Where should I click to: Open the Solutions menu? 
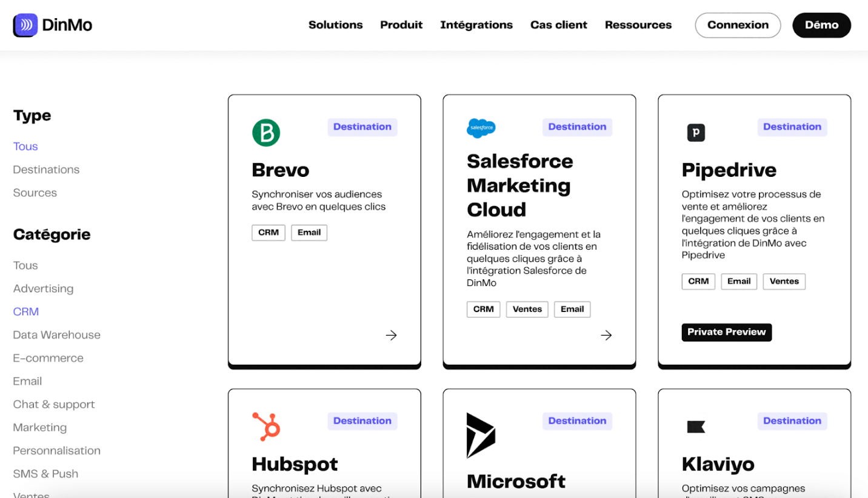tap(335, 25)
